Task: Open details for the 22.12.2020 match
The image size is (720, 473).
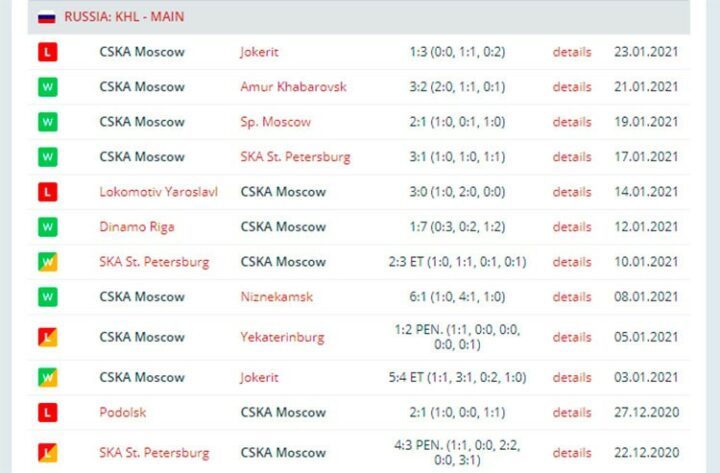Action: 572,453
